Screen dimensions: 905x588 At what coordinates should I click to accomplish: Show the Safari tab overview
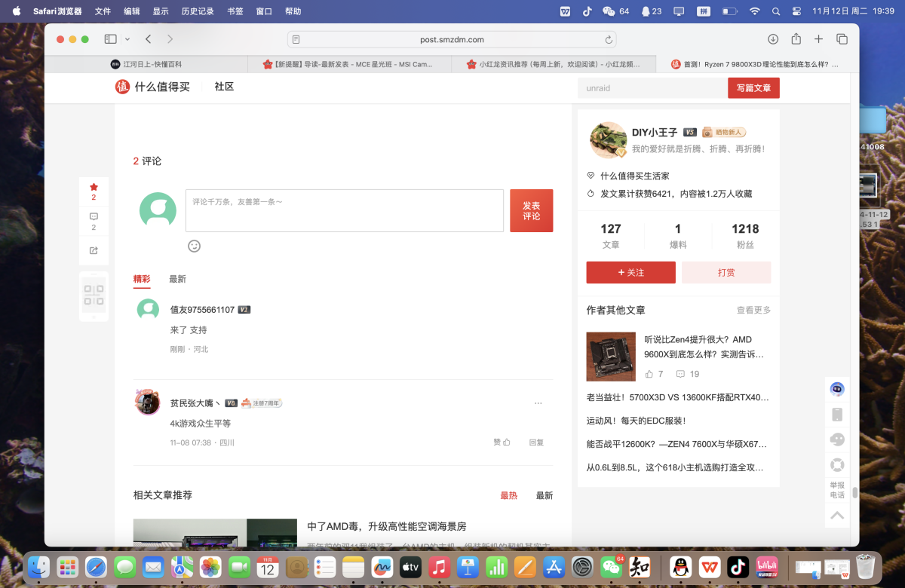[x=842, y=39]
